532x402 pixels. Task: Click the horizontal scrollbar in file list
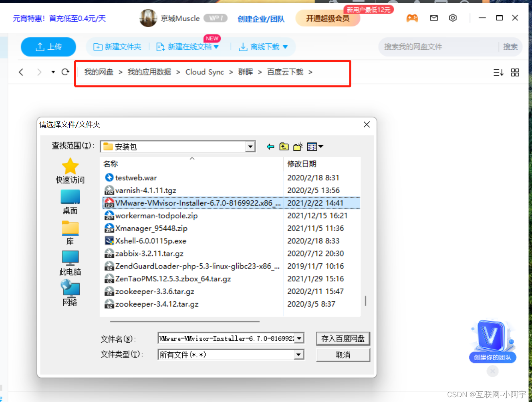pyautogui.click(x=185, y=321)
